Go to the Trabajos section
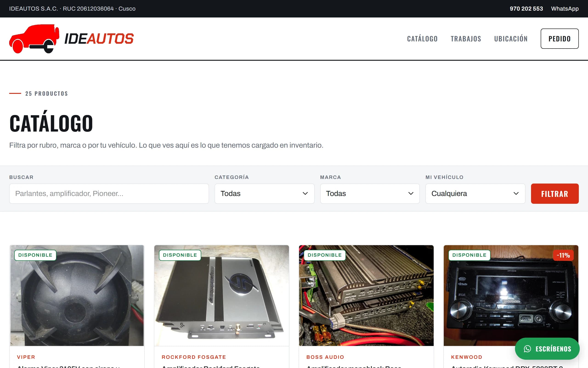This screenshot has width=588, height=368. (466, 39)
